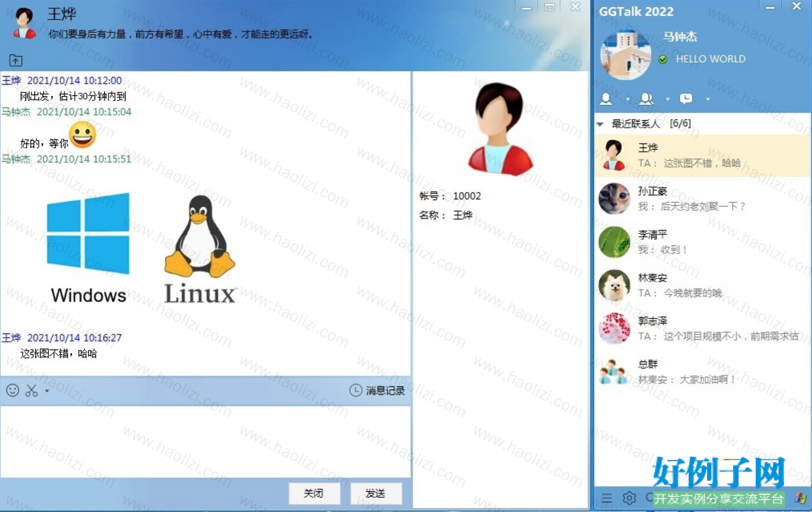Click the name 王烨 beside 名称
Screen dimensions: 812x512
(x=463, y=215)
